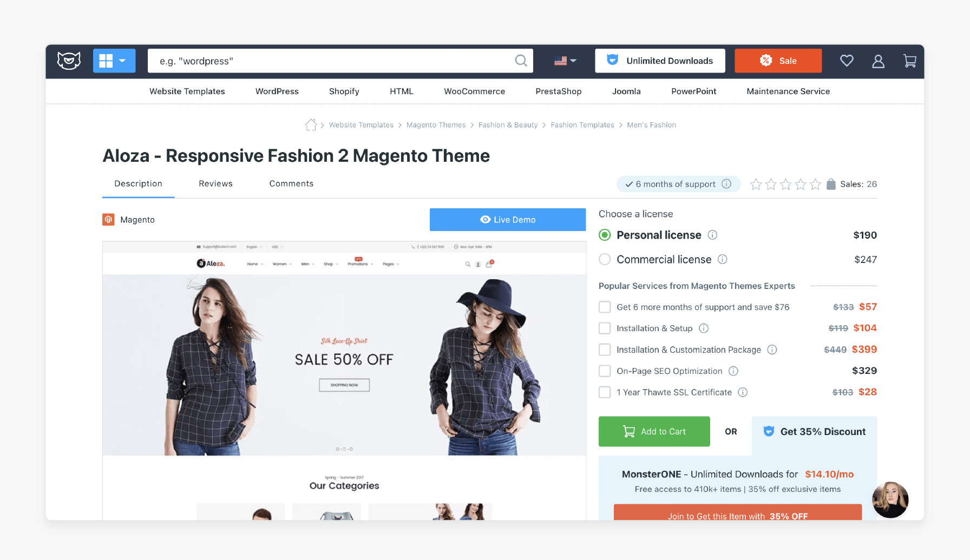
Task: Show On-Page SEO Optimization info icon
Action: (x=733, y=371)
